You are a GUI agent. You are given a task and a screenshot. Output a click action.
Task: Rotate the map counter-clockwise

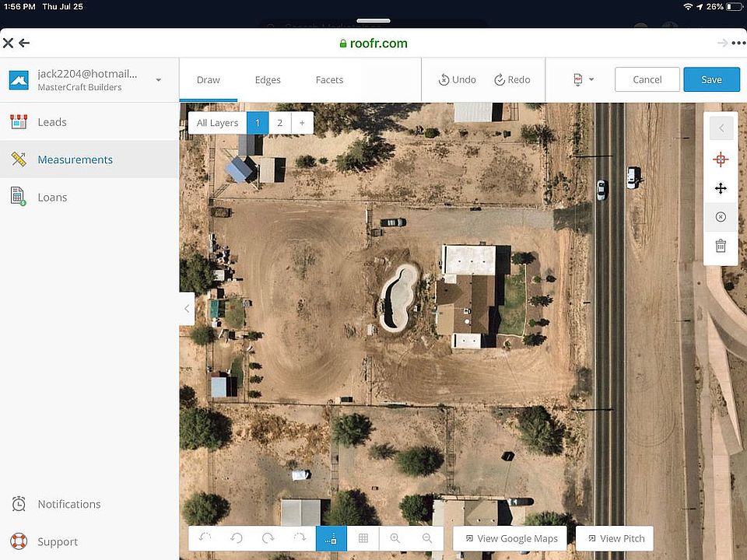point(237,538)
